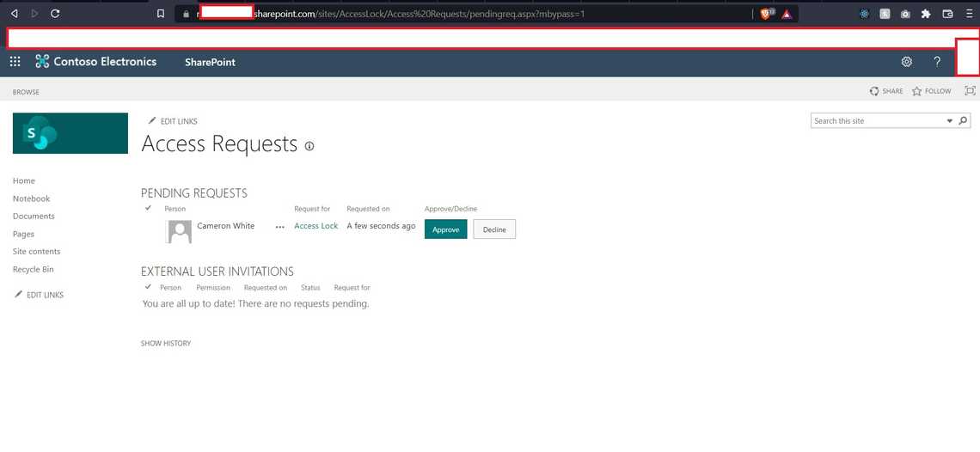Click the camera extension icon
The image size is (980, 452).
tap(905, 14)
